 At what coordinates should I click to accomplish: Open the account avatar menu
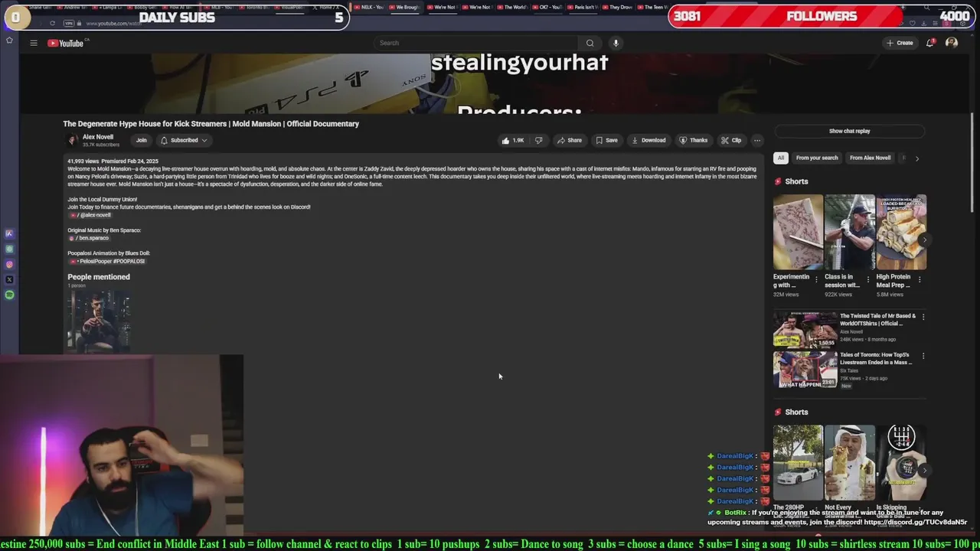pyautogui.click(x=952, y=43)
